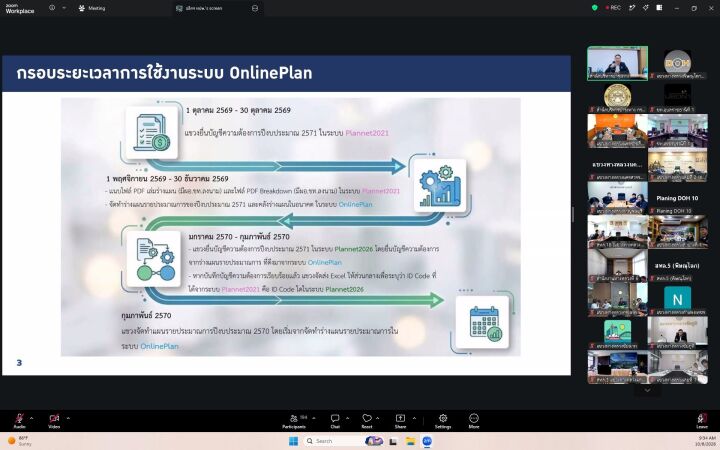Open the AI Companion sparkle icon
This screenshot has height=450, width=720.
click(x=646, y=8)
